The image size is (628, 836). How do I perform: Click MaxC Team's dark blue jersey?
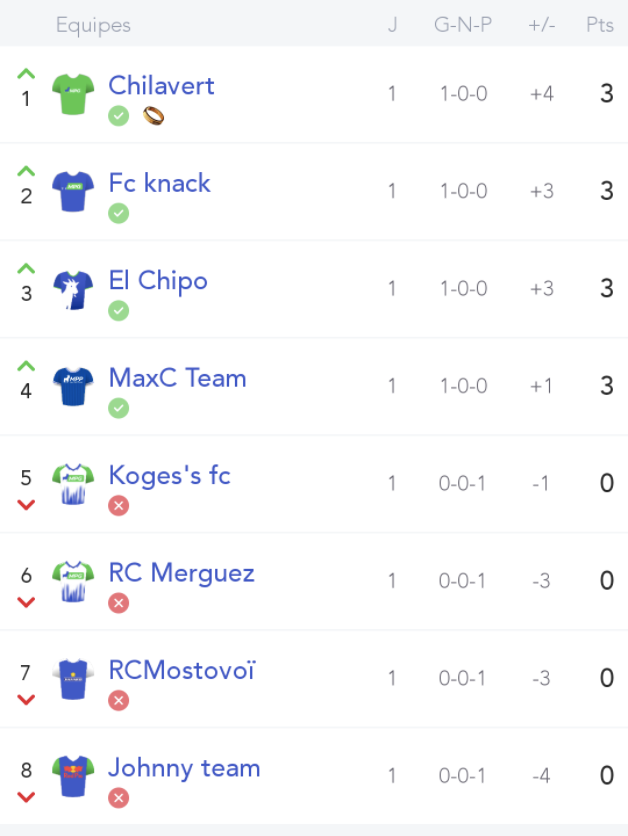73,386
